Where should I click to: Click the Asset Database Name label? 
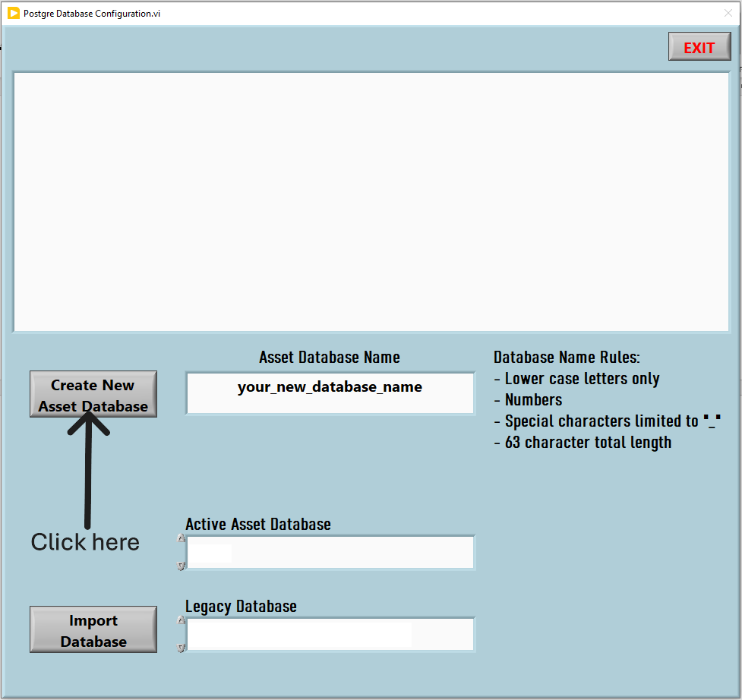(x=329, y=357)
